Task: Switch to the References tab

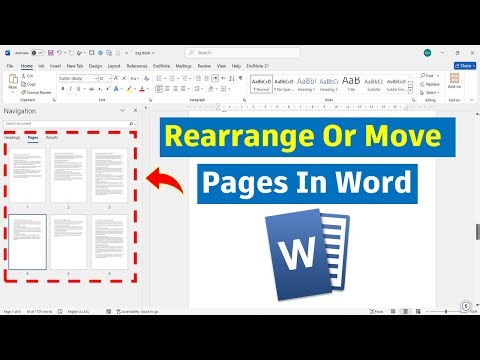Action: point(137,66)
